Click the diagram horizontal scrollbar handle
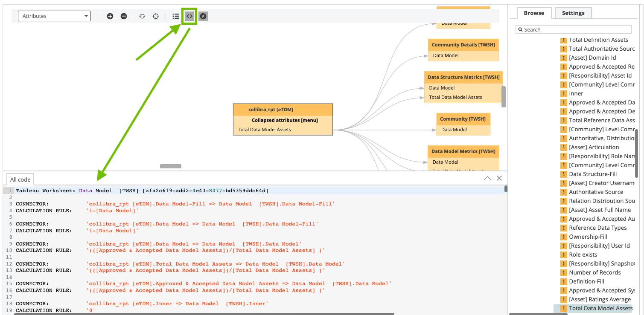The width and height of the screenshot is (644, 315). [171, 166]
